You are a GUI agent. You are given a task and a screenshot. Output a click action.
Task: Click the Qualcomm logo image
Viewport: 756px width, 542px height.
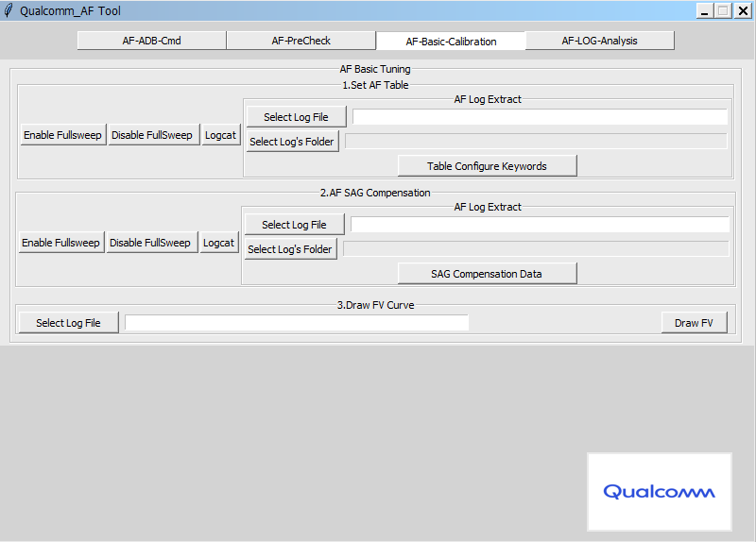tap(659, 491)
